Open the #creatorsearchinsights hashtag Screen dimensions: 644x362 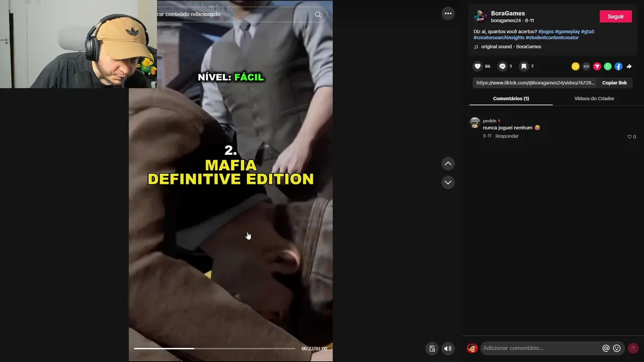click(x=499, y=38)
